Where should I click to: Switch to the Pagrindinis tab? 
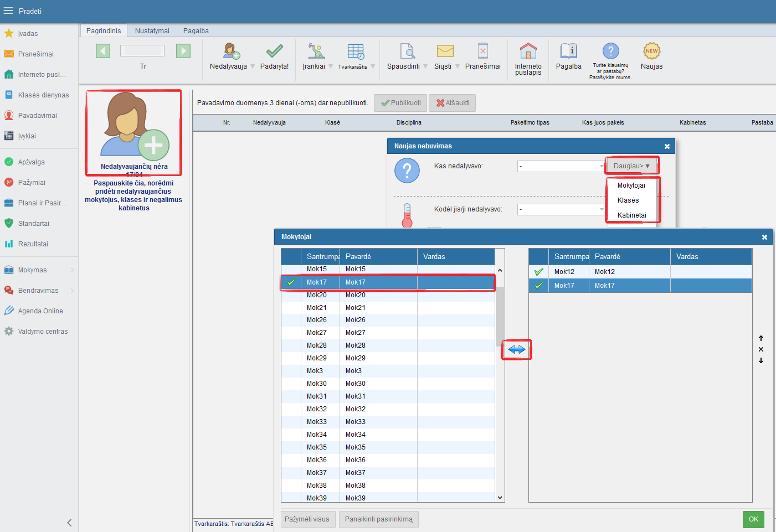[104, 31]
